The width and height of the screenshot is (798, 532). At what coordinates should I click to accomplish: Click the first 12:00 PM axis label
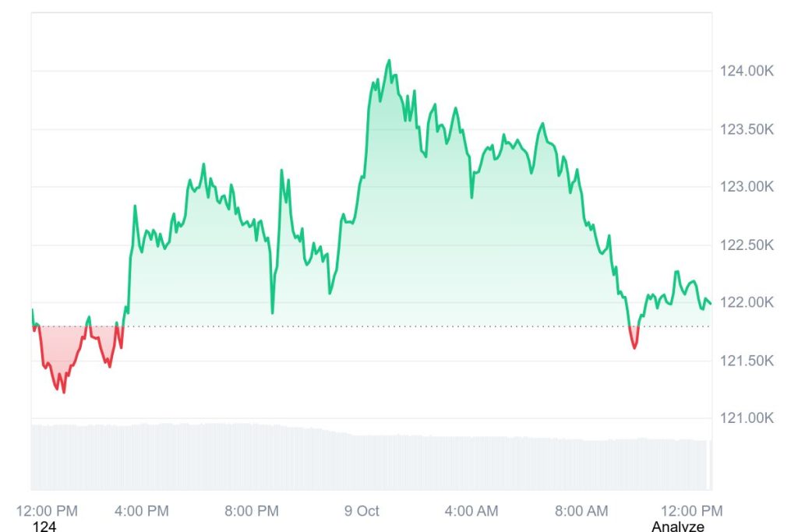[48, 511]
